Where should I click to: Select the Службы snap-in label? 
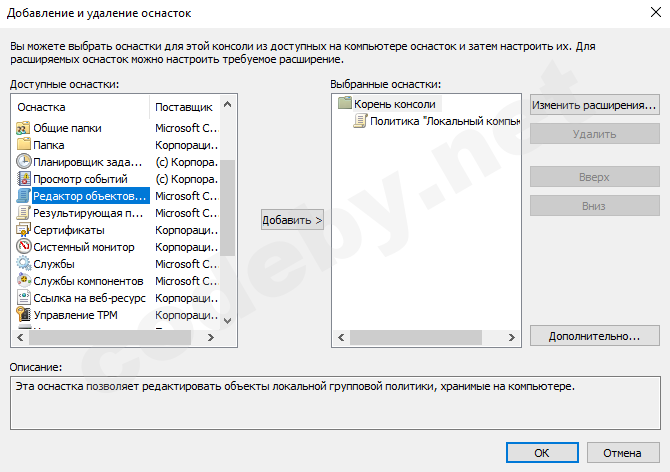(x=54, y=264)
